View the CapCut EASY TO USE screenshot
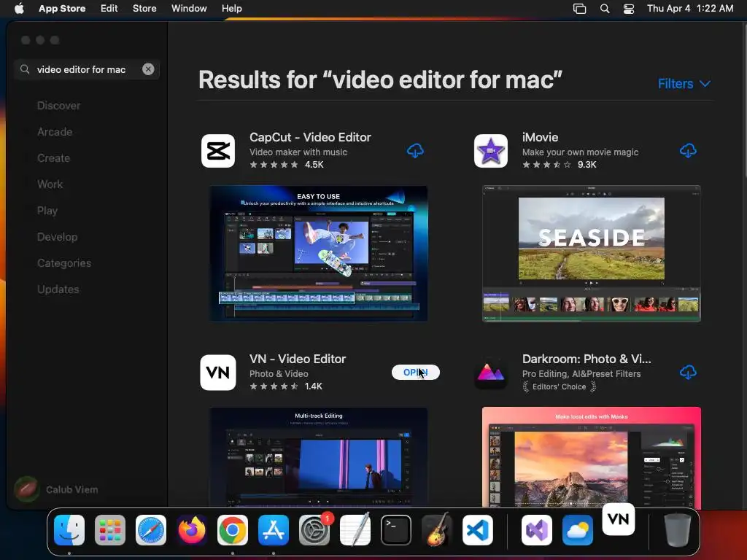 click(x=318, y=254)
